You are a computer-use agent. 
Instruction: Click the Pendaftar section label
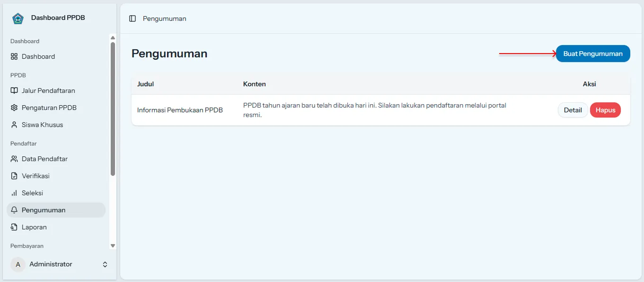tap(24, 144)
